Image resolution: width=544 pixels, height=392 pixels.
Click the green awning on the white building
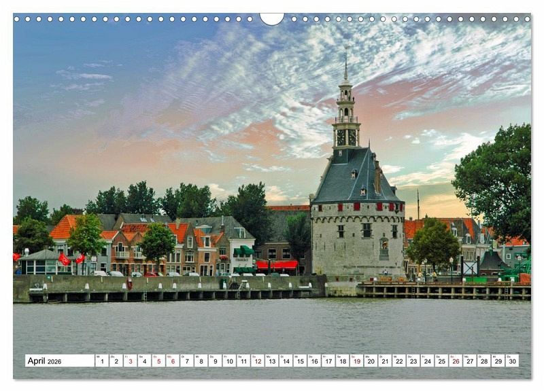point(243,251)
